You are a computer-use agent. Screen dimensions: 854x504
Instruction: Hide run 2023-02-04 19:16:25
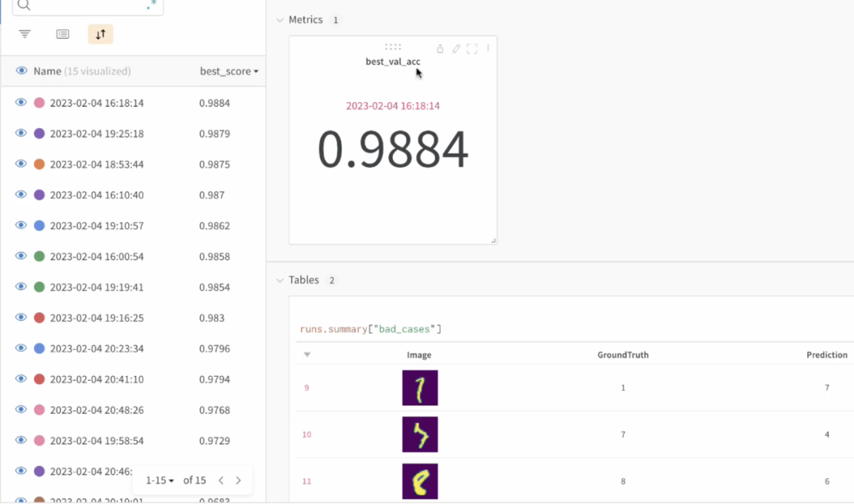click(21, 318)
